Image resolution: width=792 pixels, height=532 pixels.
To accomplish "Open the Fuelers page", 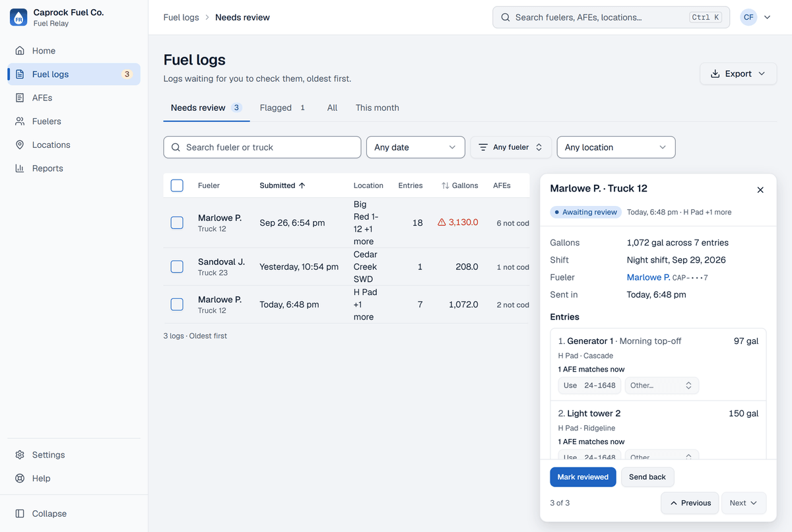I will [74, 121].
